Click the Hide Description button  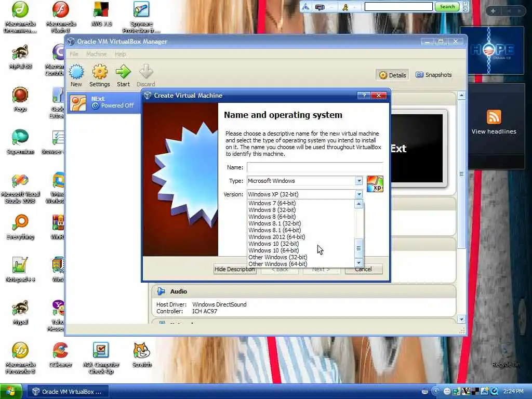tap(234, 269)
